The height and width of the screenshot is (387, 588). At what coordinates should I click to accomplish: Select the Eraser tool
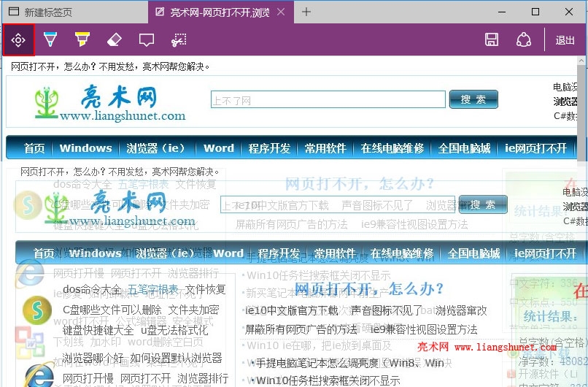pos(115,39)
